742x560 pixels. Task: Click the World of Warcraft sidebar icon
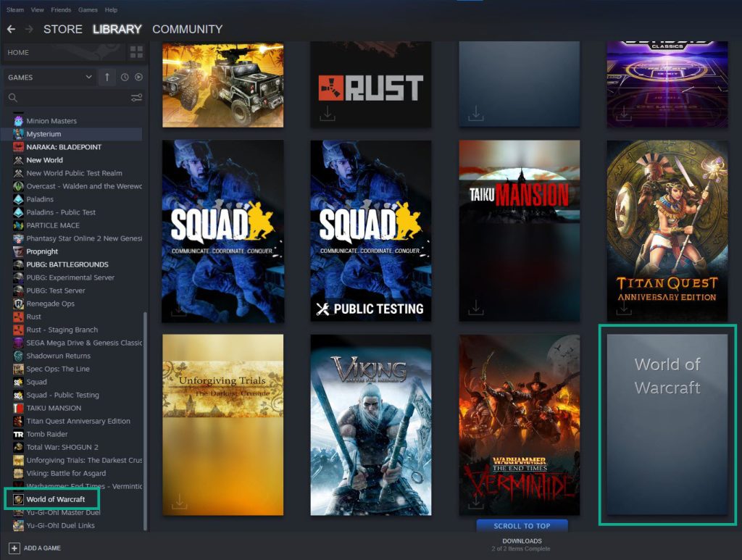click(19, 498)
